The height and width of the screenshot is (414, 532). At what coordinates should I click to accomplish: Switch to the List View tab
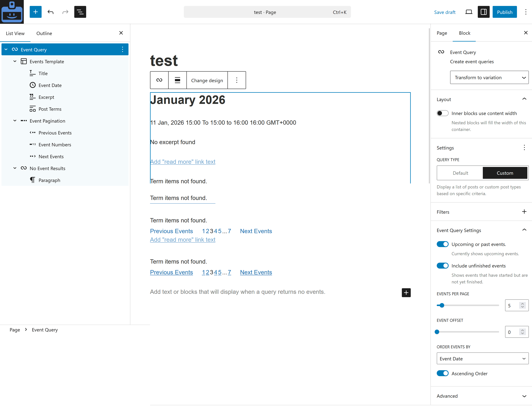point(15,33)
